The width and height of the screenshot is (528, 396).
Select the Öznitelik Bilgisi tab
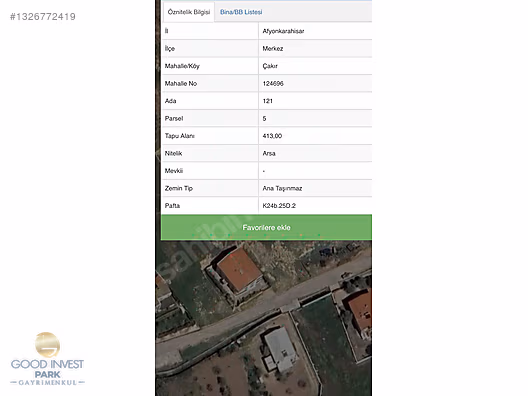click(189, 12)
